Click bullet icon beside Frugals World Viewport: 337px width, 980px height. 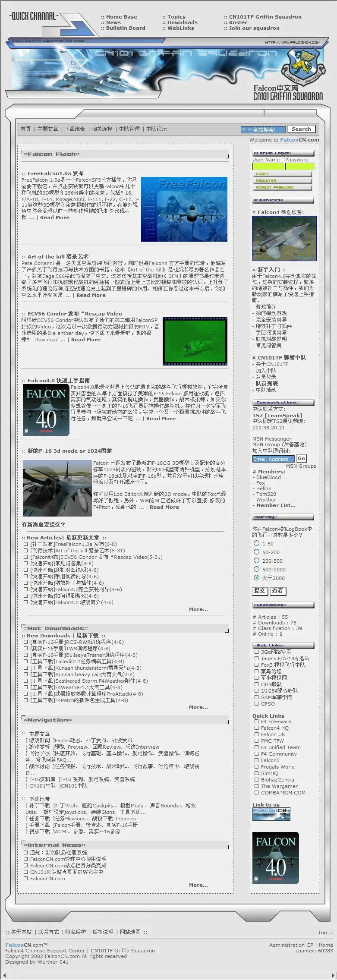[256, 767]
